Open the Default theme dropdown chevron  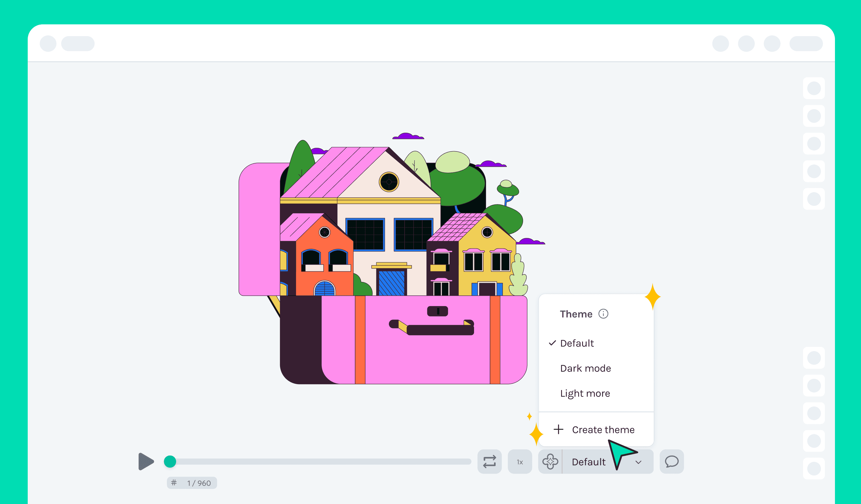click(639, 463)
